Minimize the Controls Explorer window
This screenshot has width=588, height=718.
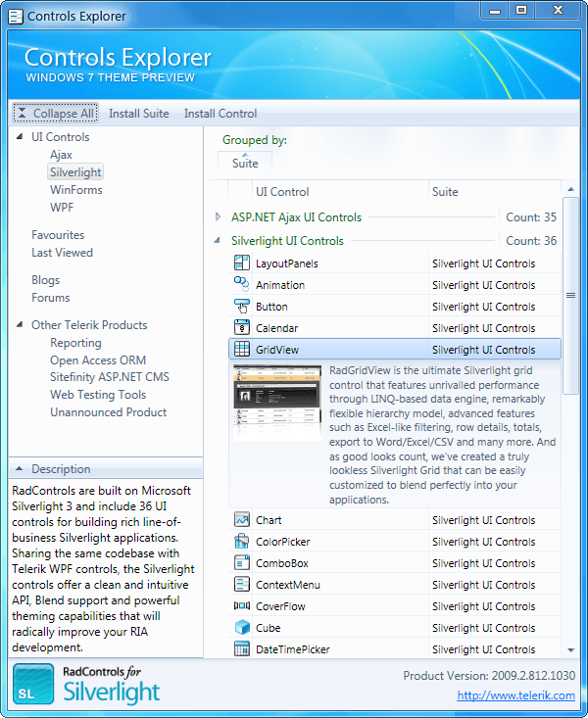[x=495, y=10]
